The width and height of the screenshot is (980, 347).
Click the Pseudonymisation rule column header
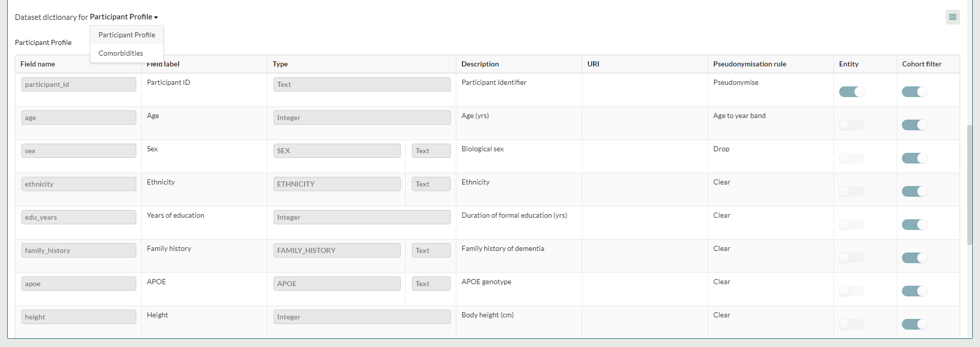[x=749, y=64]
